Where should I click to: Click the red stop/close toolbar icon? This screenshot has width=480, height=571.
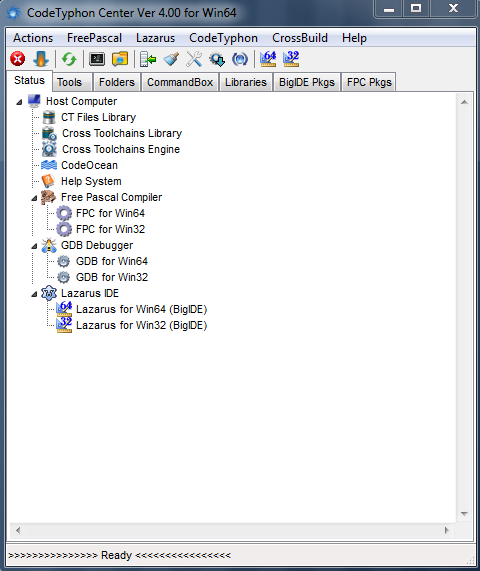[17, 59]
